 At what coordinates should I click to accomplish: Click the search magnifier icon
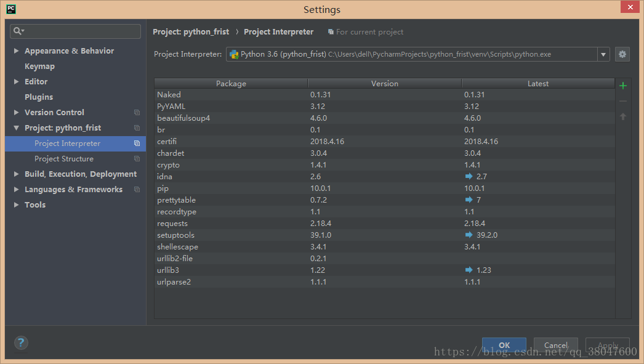(18, 31)
